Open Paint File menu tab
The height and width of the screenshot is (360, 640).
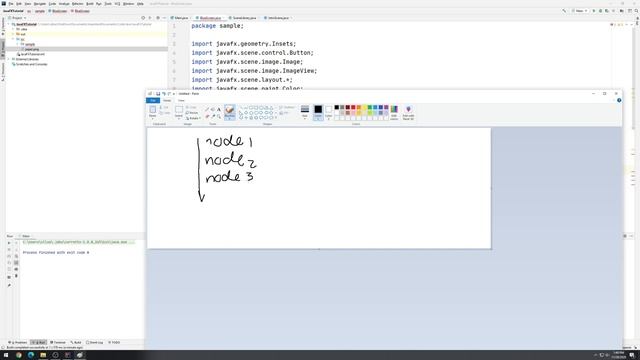pyautogui.click(x=153, y=100)
